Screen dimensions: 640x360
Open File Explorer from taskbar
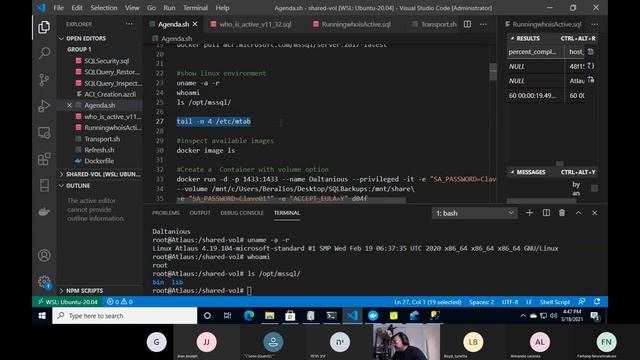click(269, 316)
